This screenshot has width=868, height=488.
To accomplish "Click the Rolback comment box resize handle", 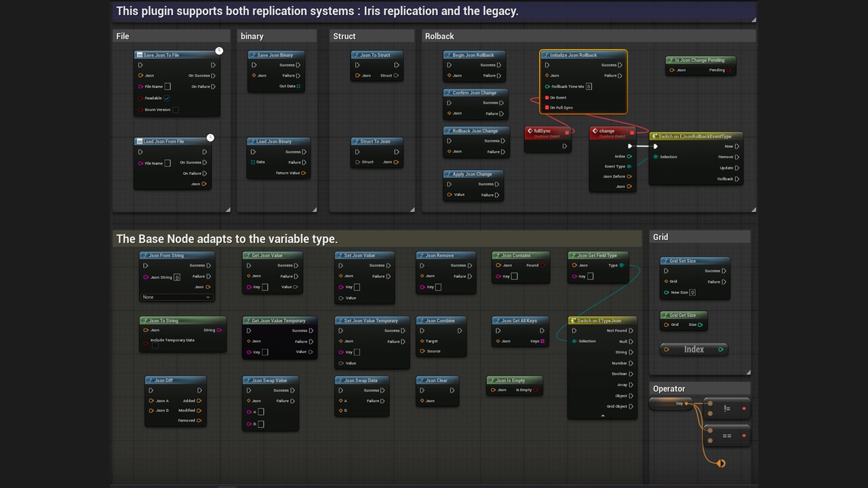I will point(754,209).
